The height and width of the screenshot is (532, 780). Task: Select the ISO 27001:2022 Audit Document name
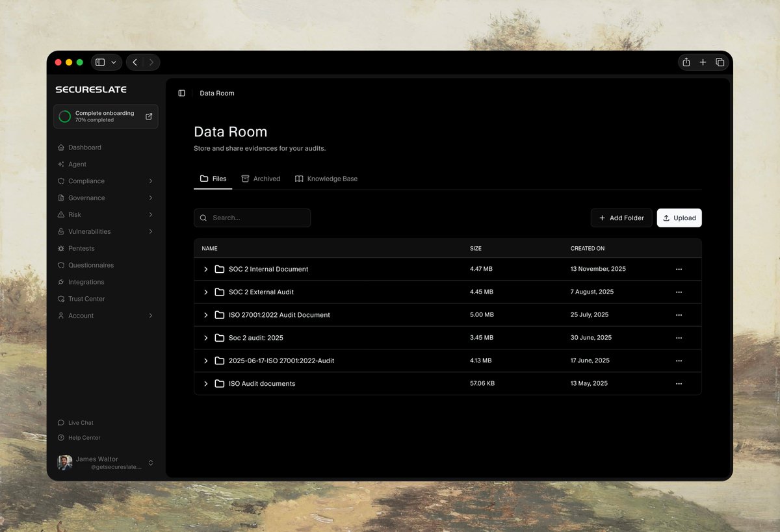point(279,315)
